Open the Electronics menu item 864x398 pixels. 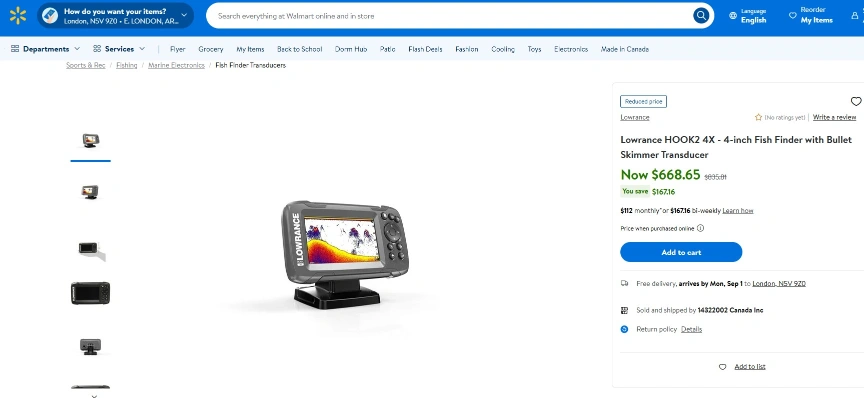pos(571,49)
